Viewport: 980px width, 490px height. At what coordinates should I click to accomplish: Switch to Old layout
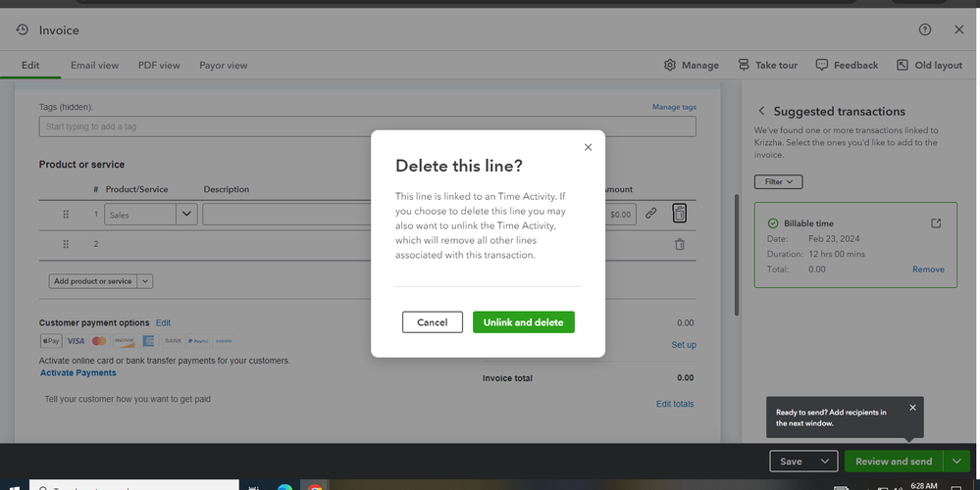click(x=929, y=65)
